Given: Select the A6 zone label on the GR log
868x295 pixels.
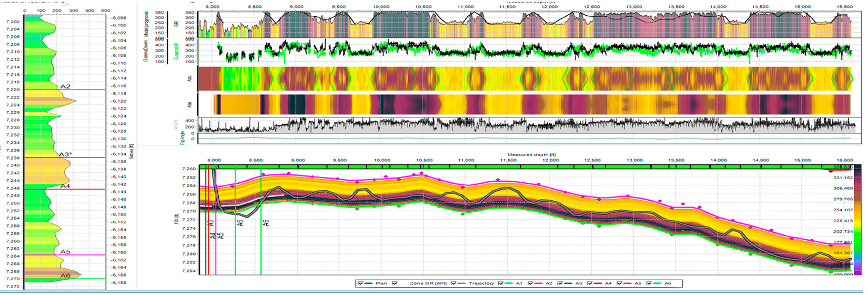Looking at the screenshot, I should [65, 276].
